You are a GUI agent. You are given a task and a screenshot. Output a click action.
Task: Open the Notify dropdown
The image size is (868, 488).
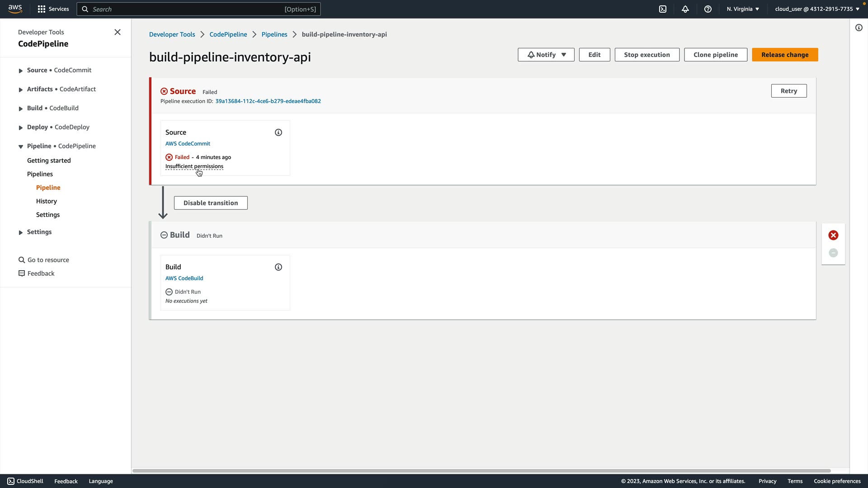pyautogui.click(x=546, y=55)
